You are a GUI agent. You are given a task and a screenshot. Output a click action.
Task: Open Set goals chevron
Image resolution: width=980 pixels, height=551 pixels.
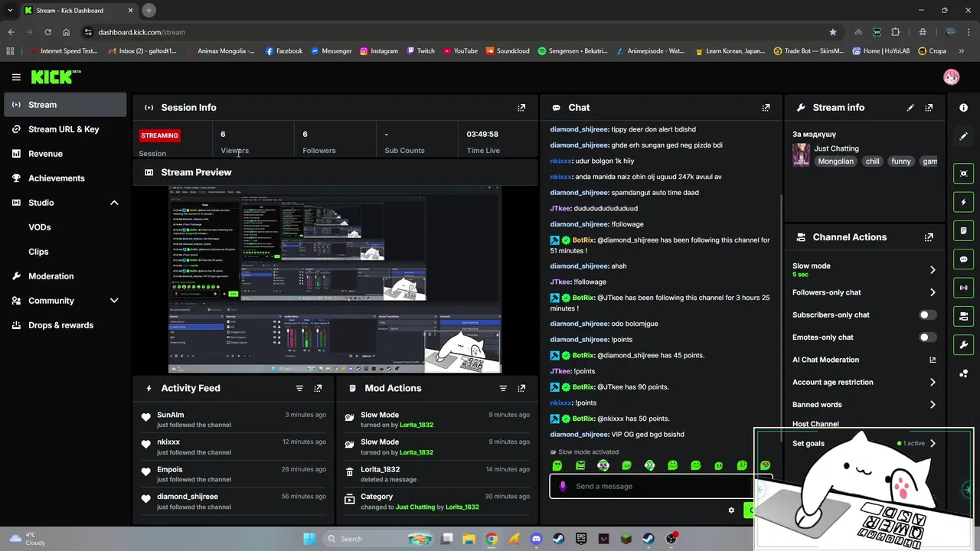pos(933,444)
